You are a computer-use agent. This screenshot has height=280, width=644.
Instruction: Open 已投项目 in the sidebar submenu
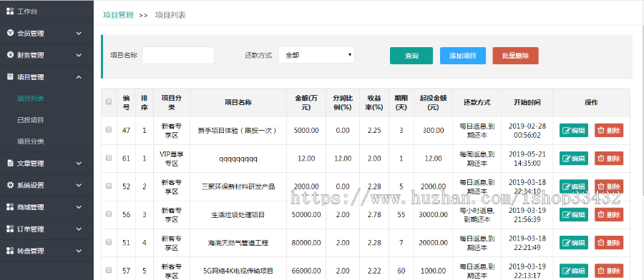coord(30,120)
